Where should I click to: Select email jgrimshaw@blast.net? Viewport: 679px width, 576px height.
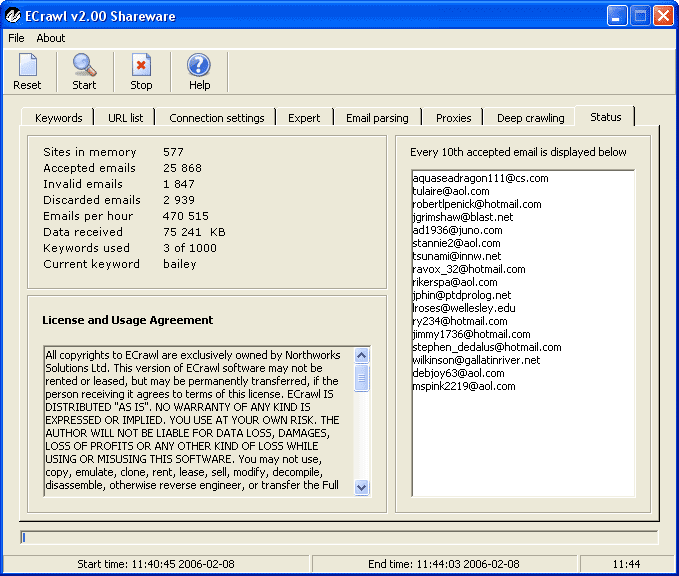[x=462, y=217]
